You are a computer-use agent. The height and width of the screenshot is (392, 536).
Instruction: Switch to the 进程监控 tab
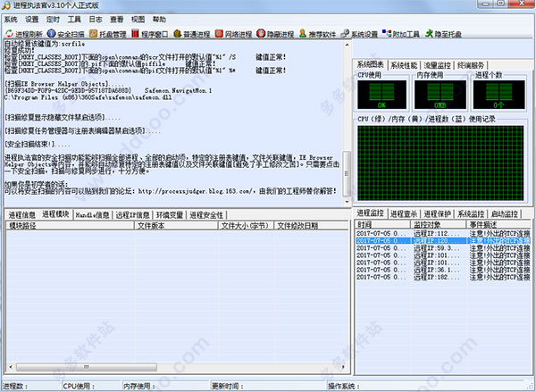pos(370,213)
